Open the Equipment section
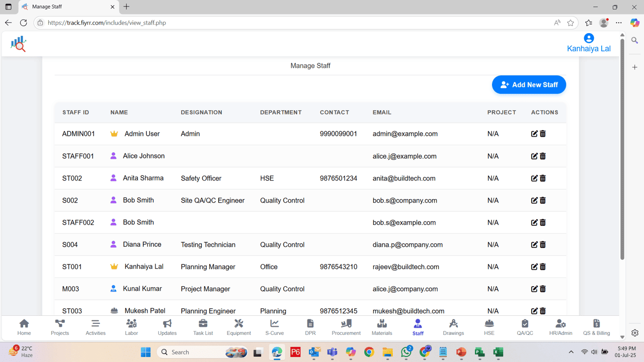Viewport: 644px width, 362px height. coord(238,327)
